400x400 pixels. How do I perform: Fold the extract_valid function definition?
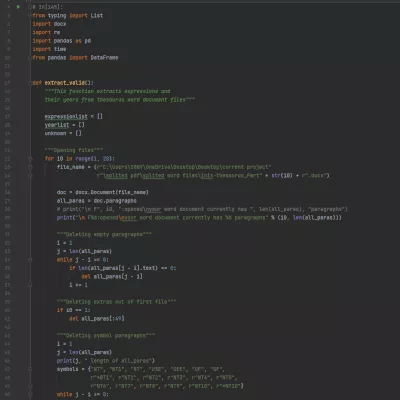pos(30,83)
